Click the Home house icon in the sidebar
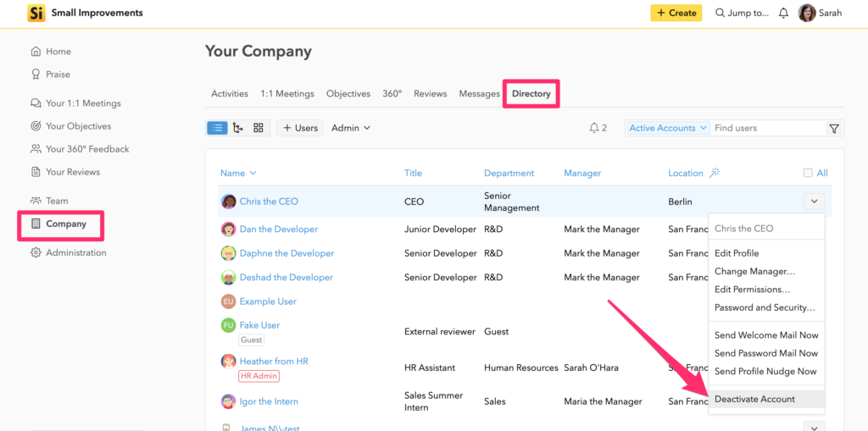This screenshot has height=431, width=868. pyautogui.click(x=36, y=52)
